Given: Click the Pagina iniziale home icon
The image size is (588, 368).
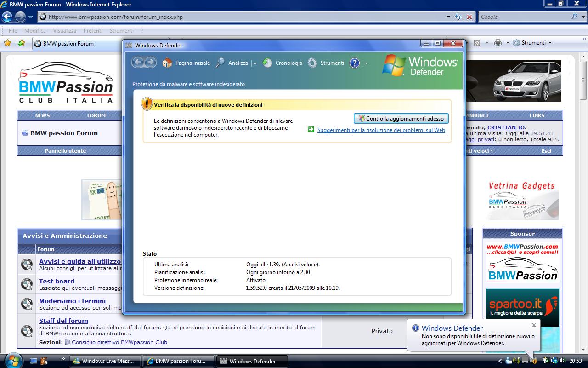Looking at the screenshot, I should [x=167, y=63].
